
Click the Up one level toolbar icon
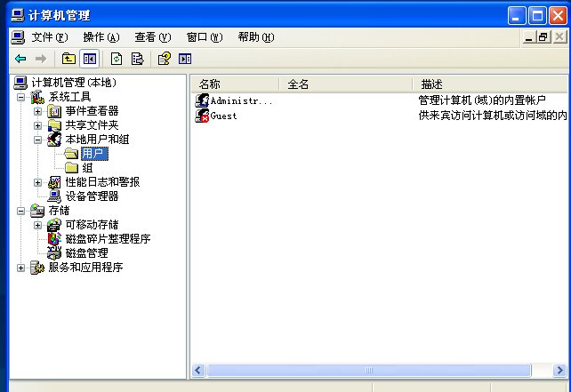[x=68, y=59]
